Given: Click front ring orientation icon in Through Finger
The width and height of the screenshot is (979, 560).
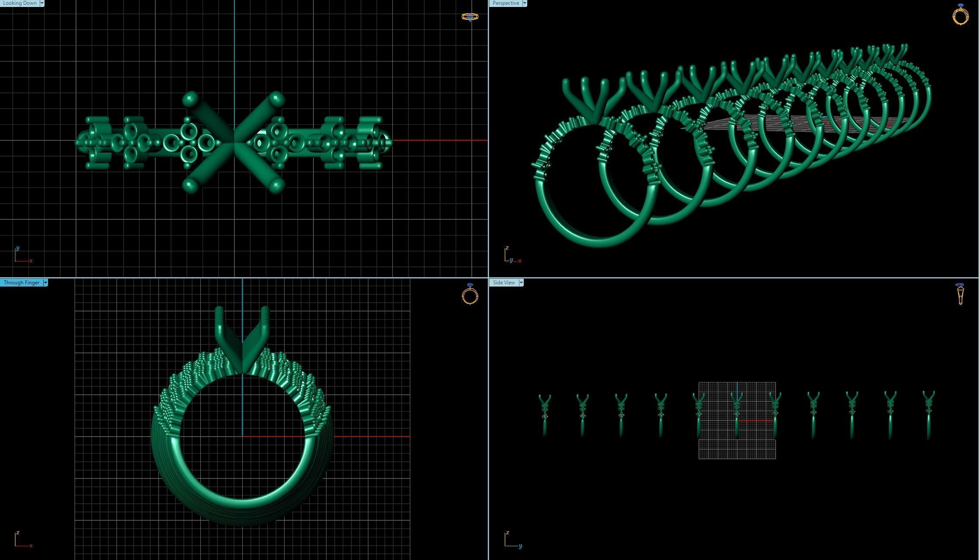Looking at the screenshot, I should click(x=470, y=294).
